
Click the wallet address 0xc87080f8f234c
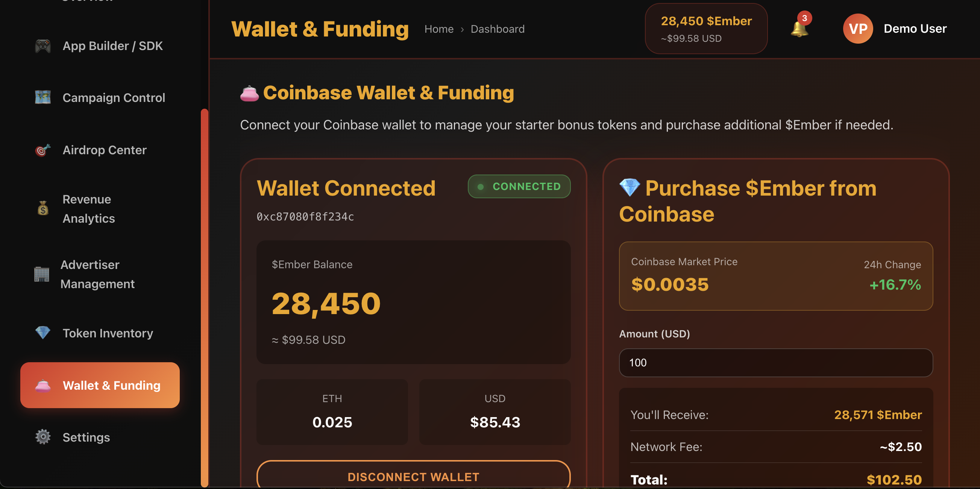click(305, 217)
